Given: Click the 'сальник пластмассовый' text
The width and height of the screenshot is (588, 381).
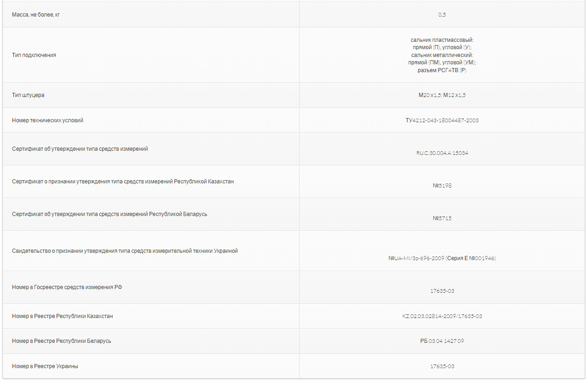Looking at the screenshot, I should point(442,40).
